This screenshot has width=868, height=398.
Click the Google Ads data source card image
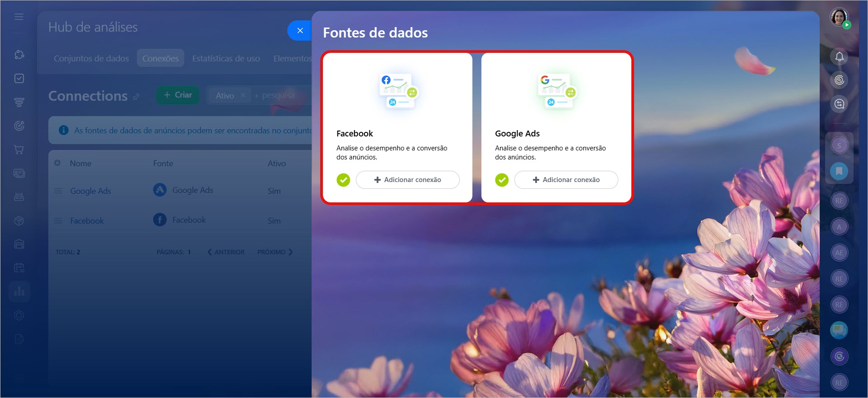pyautogui.click(x=557, y=92)
